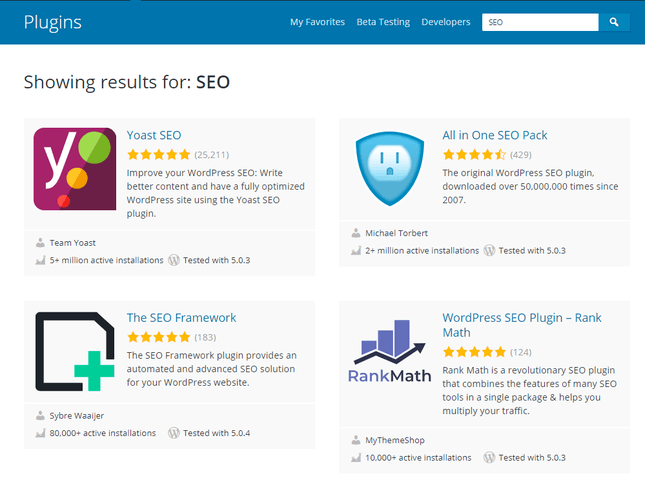
Task: Click the chart icon beside 80,000+ active installations
Action: point(40,433)
